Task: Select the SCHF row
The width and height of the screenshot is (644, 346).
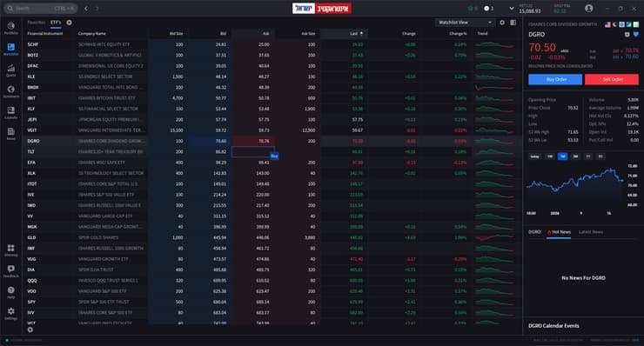Action: 272,44
